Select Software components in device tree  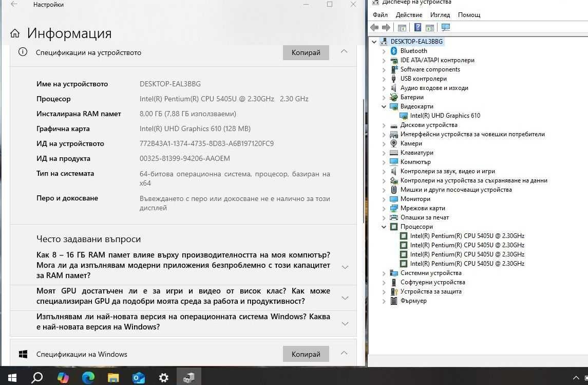pos(430,69)
